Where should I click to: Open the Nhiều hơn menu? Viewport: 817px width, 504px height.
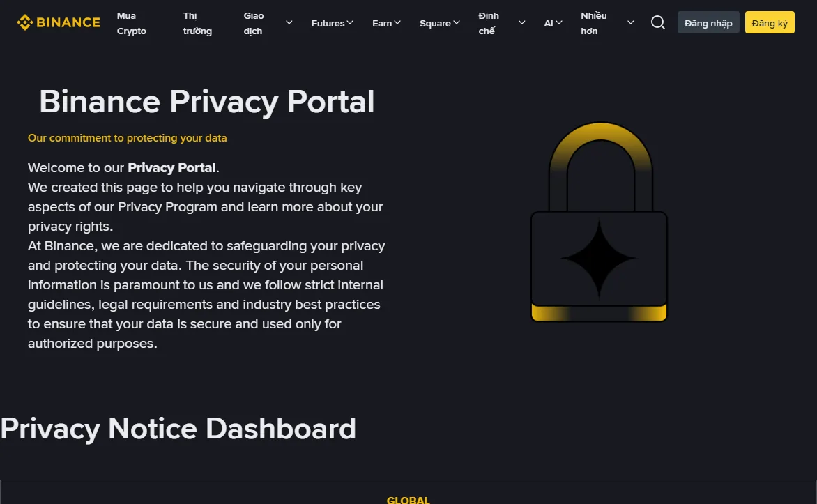click(x=594, y=23)
